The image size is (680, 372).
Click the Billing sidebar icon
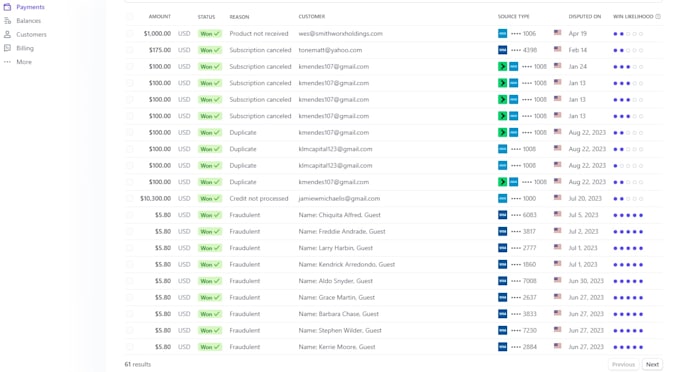tap(7, 48)
